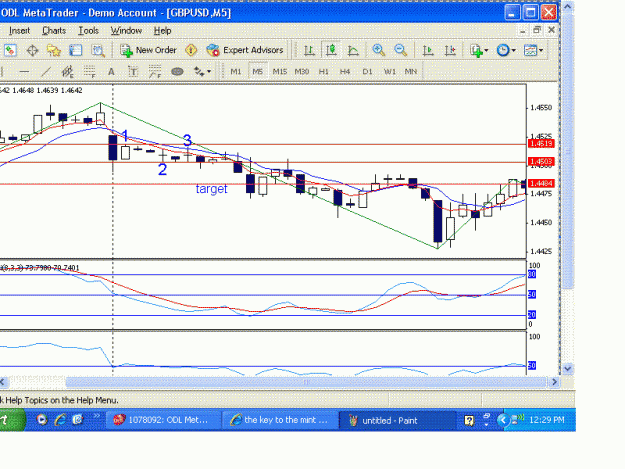Switch to the W1 timeframe

pyautogui.click(x=389, y=72)
